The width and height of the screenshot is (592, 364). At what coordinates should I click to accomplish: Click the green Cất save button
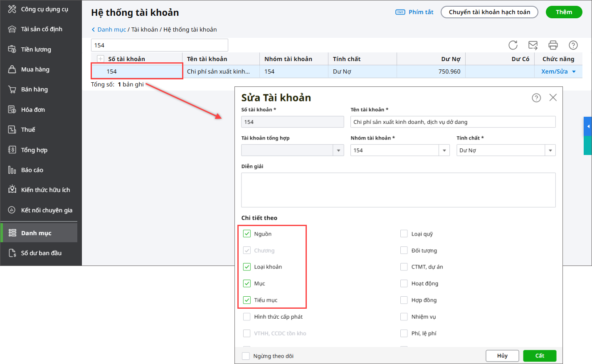point(540,356)
